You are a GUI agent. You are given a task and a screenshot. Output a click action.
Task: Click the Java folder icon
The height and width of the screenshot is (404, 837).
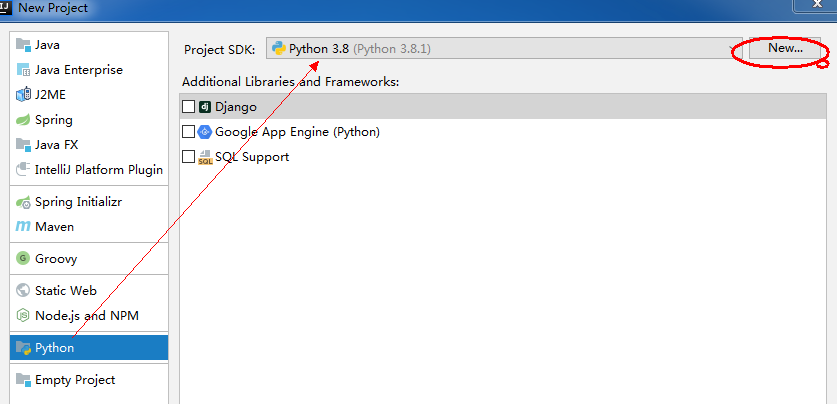pos(23,45)
